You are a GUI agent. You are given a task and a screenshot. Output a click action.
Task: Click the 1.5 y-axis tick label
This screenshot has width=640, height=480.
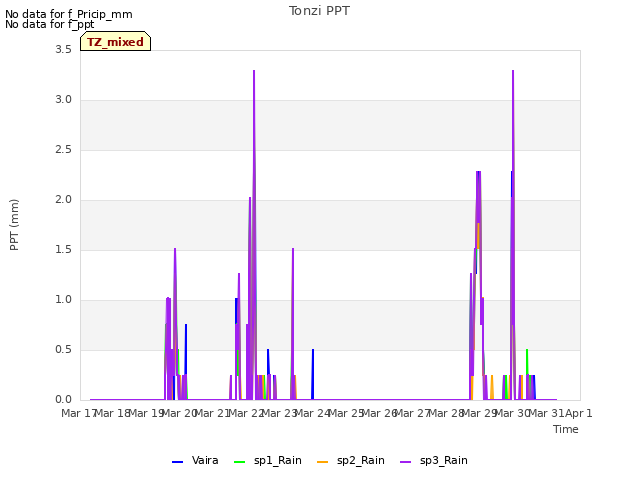point(64,250)
